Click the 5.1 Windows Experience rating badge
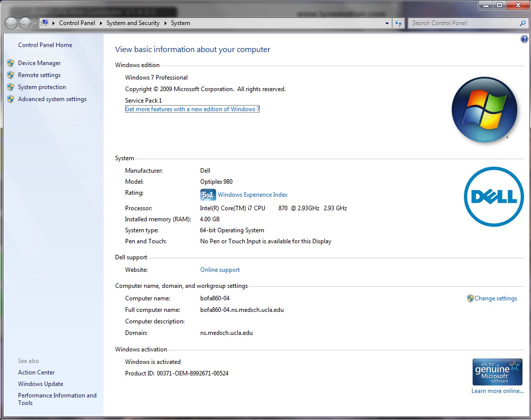Viewport: 531px width, 420px height. tap(208, 194)
